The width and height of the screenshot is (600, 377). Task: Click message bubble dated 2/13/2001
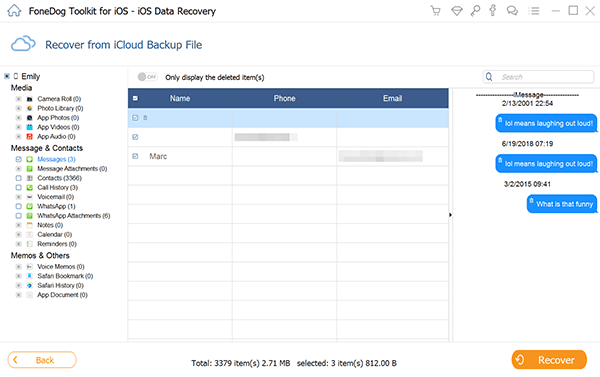(x=546, y=123)
